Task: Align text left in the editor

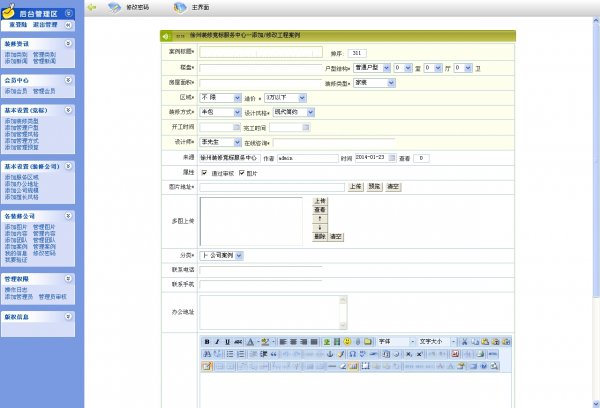Action: (283, 342)
